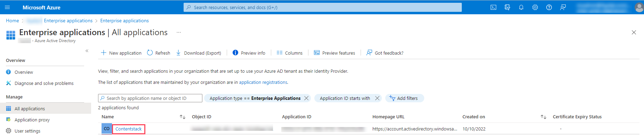This screenshot has width=644, height=135.
Task: Open the notifications bell
Action: [521, 7]
